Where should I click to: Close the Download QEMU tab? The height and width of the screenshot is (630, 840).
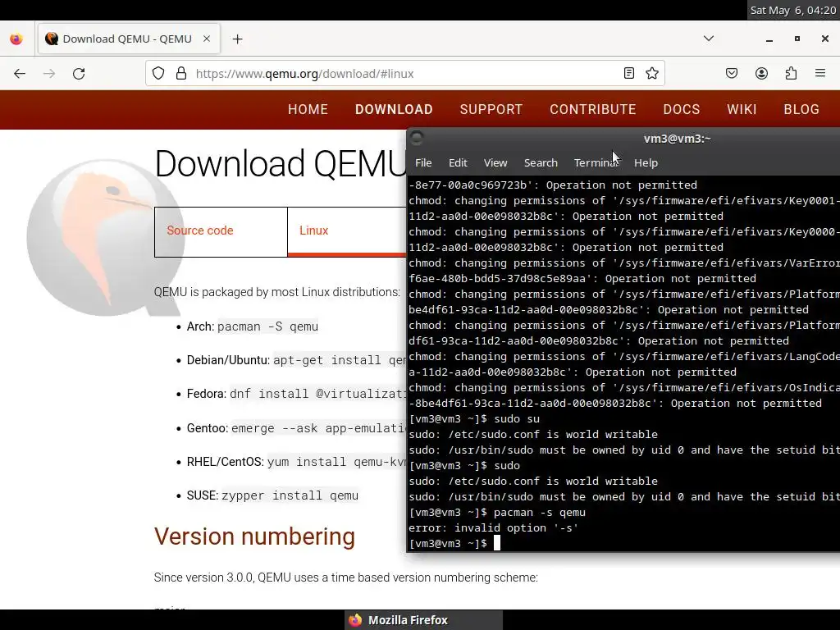pyautogui.click(x=207, y=39)
